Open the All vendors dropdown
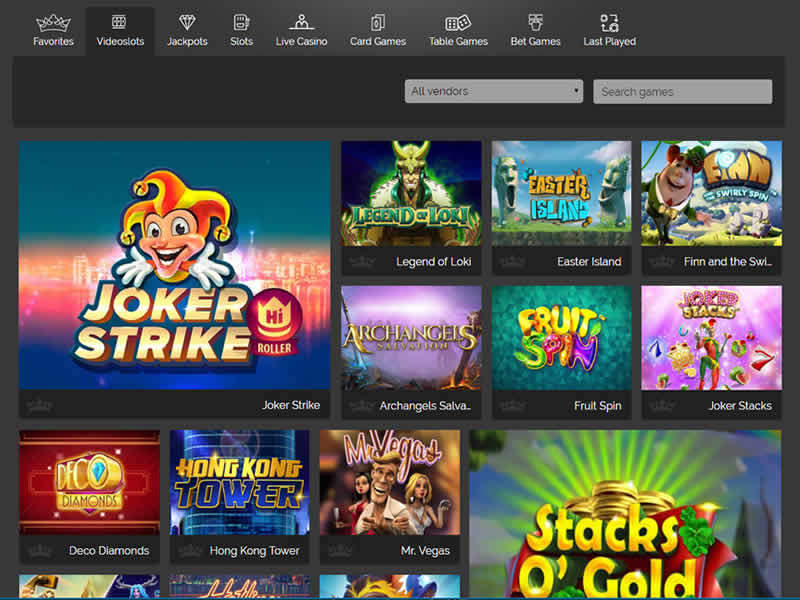This screenshot has width=800, height=600. pyautogui.click(x=494, y=91)
